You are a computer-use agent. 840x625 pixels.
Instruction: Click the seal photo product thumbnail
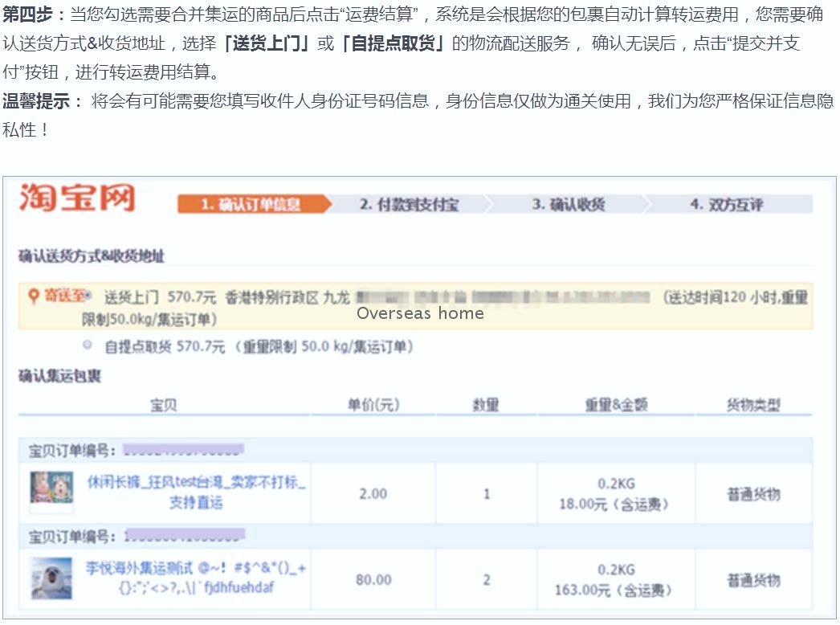point(51,578)
